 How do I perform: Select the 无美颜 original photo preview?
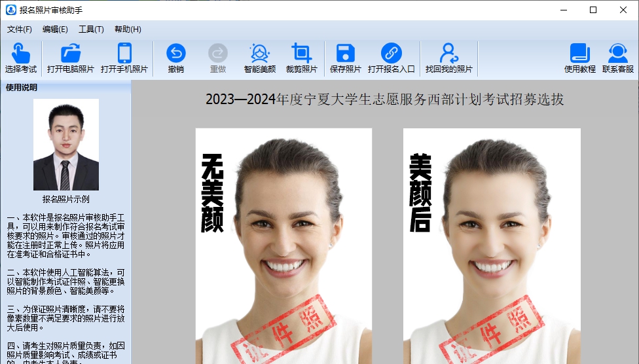[x=283, y=246]
